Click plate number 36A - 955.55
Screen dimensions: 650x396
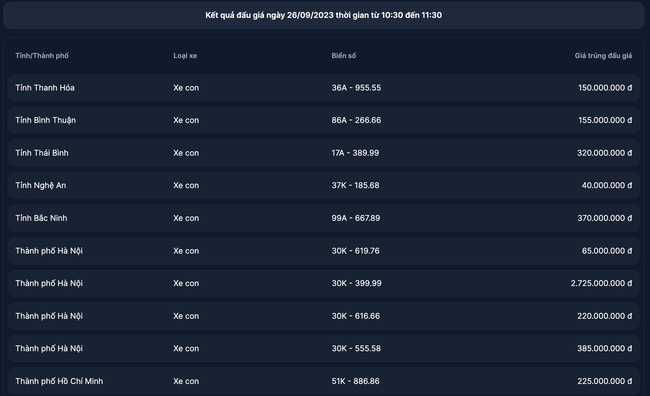point(356,88)
